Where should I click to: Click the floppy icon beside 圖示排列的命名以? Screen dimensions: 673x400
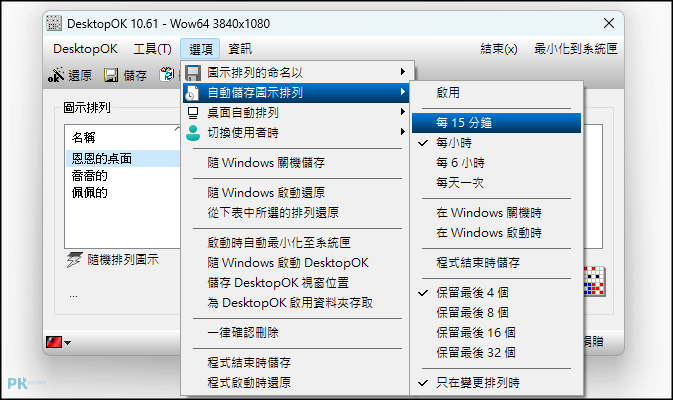coord(193,73)
